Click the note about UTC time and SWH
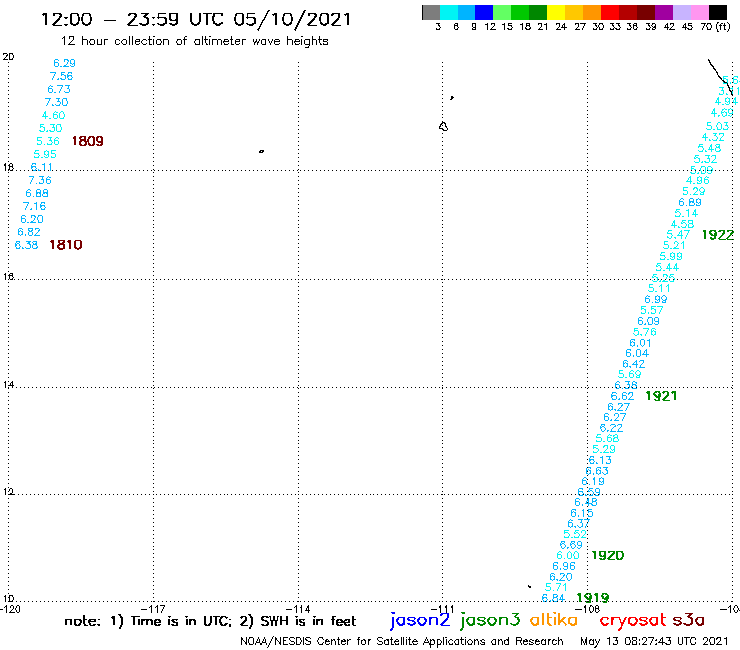Screen dimensions: 740x650 coord(210,621)
